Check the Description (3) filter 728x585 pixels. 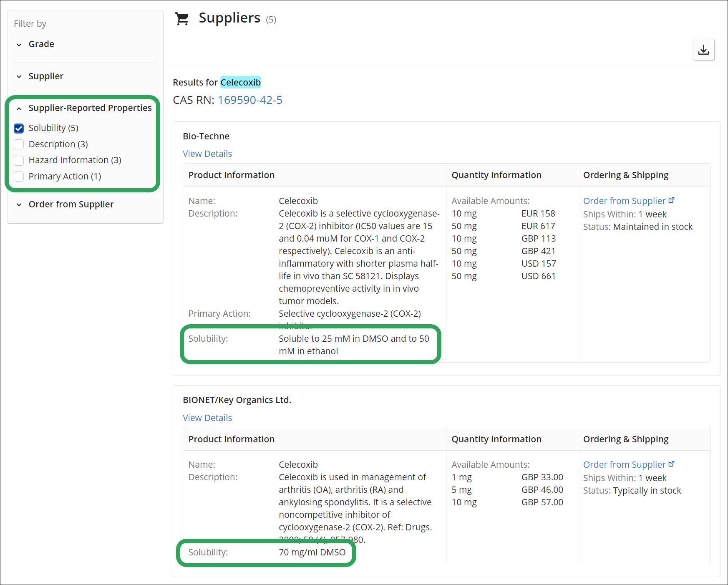(x=19, y=144)
